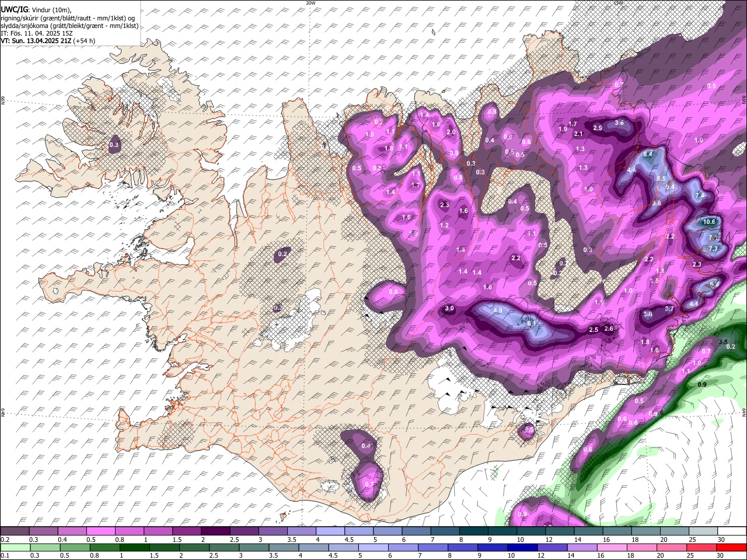
Task: Click the 10.6 precipitation value
Action: pos(708,222)
